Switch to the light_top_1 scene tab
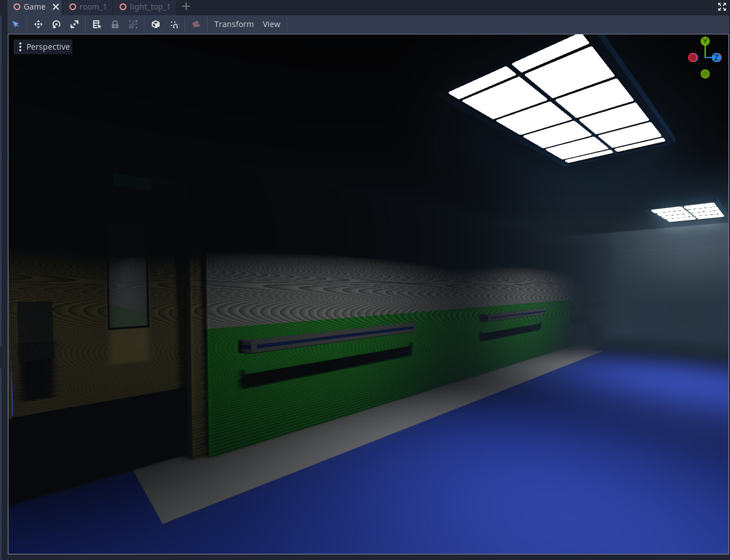This screenshot has width=730, height=560. 145,7
